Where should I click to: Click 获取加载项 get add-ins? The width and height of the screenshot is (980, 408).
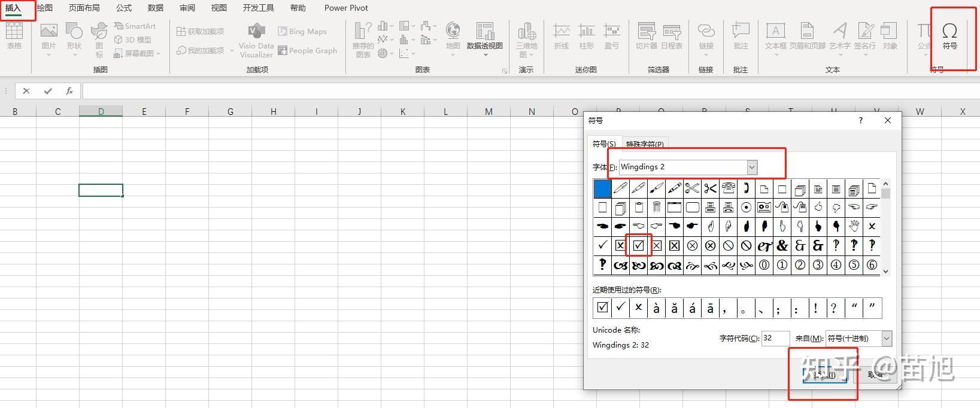[201, 31]
